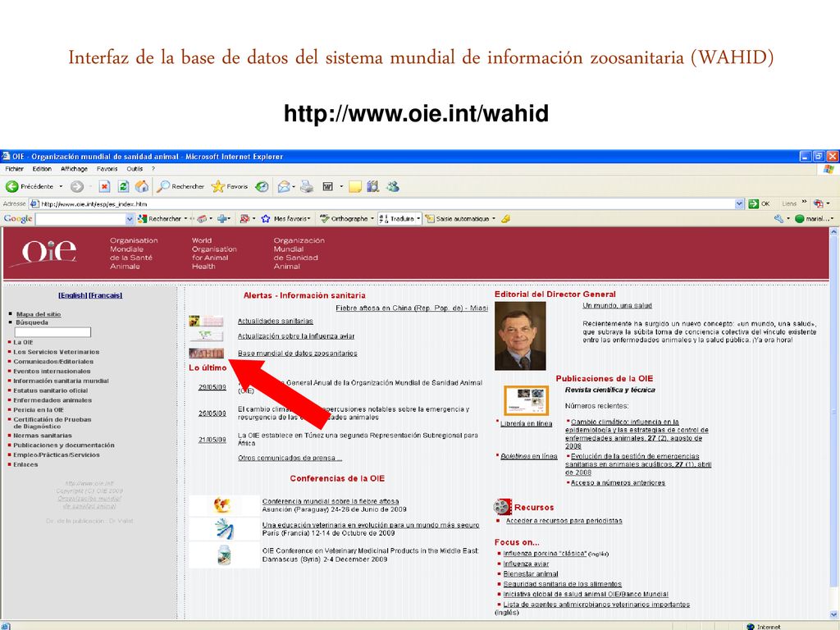
Task: Click the Précédente back arrow icon
Action: [x=11, y=186]
